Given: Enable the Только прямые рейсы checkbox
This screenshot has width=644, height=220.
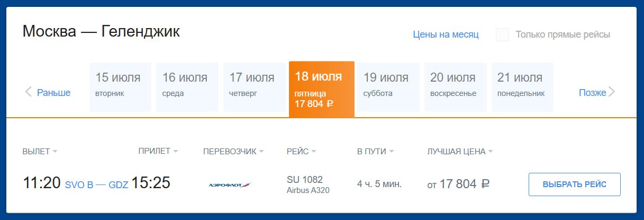Looking at the screenshot, I should pyautogui.click(x=502, y=35).
